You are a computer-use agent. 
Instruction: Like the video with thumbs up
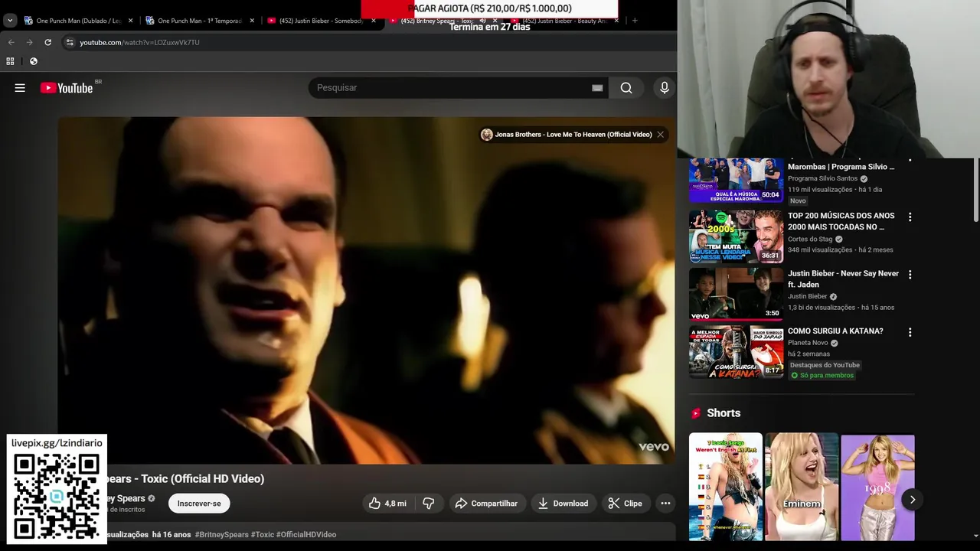pyautogui.click(x=388, y=504)
